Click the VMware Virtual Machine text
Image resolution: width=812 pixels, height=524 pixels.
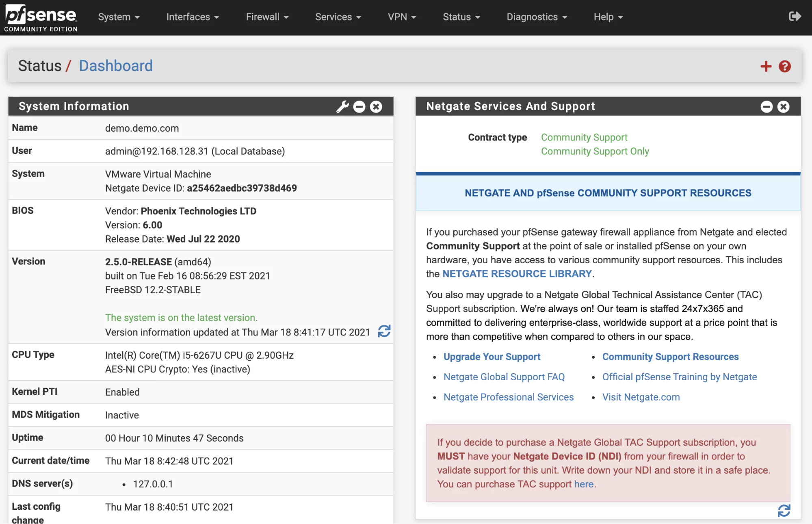(x=158, y=174)
